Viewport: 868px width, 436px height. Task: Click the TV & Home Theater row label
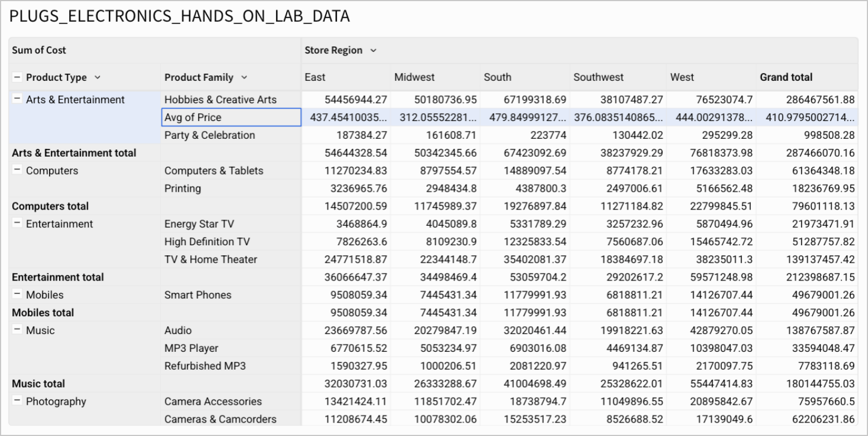pyautogui.click(x=211, y=259)
